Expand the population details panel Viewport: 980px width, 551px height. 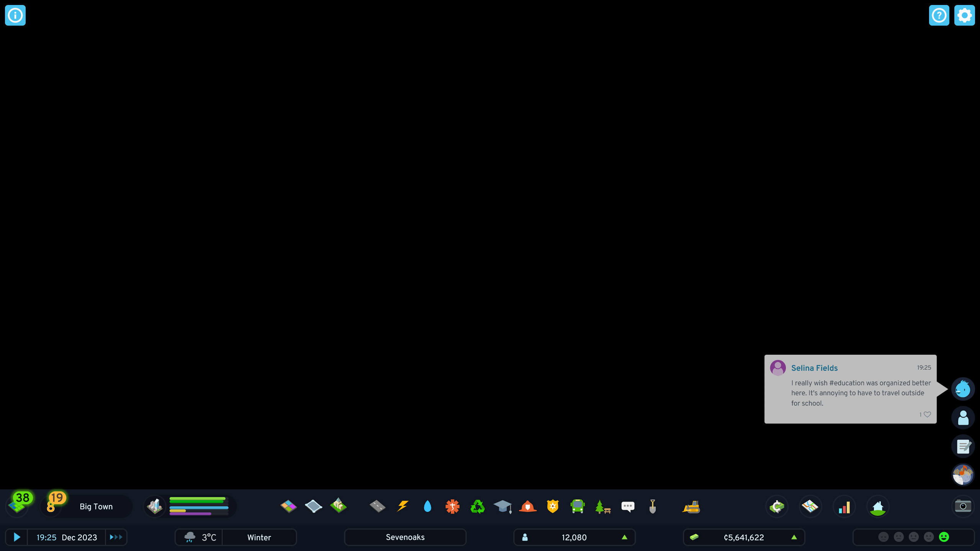click(x=624, y=537)
